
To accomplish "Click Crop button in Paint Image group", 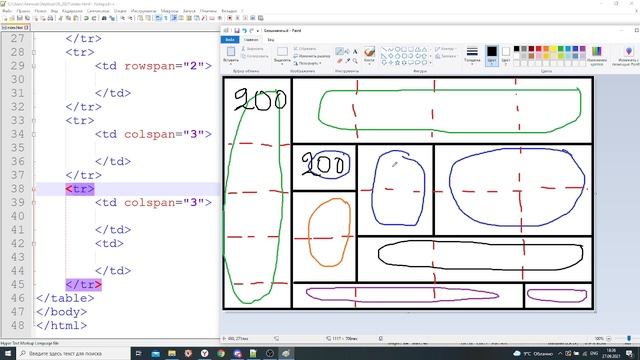I will click(x=305, y=49).
